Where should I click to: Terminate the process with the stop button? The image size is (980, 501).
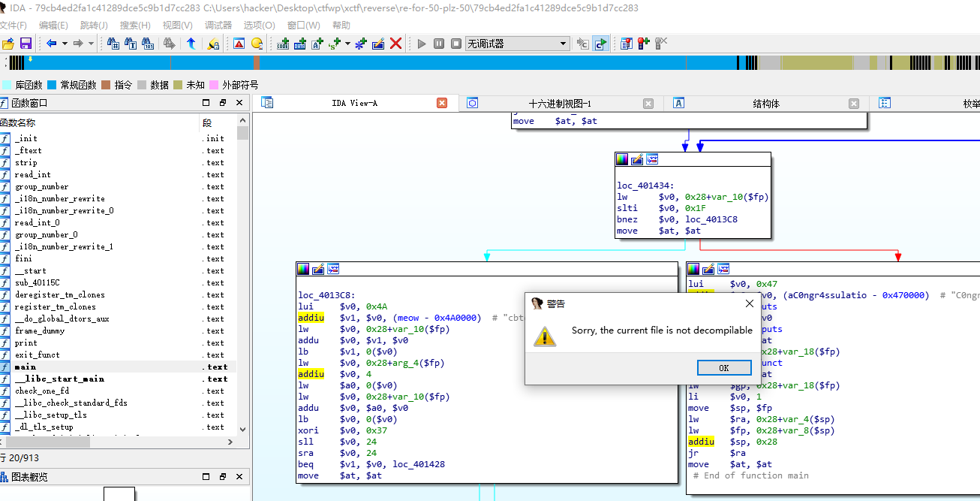tap(456, 44)
